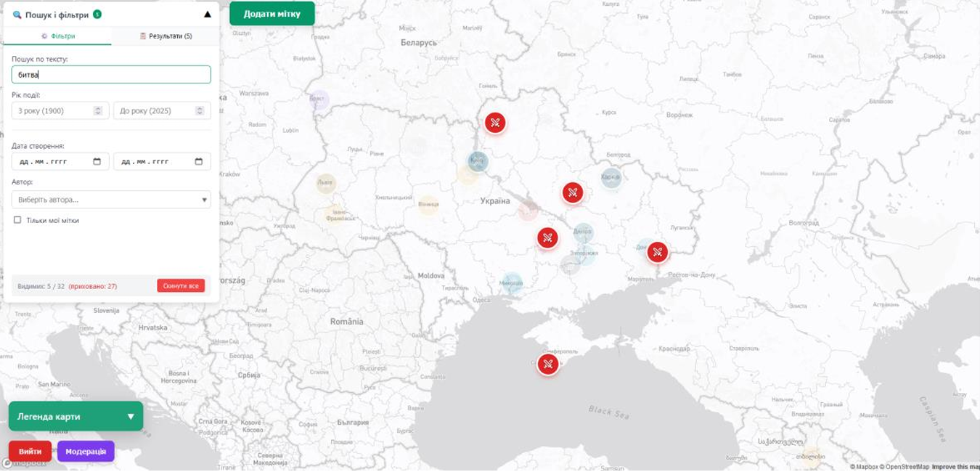Open the Результати (5) tab
The height and width of the screenshot is (472, 980).
click(x=166, y=36)
